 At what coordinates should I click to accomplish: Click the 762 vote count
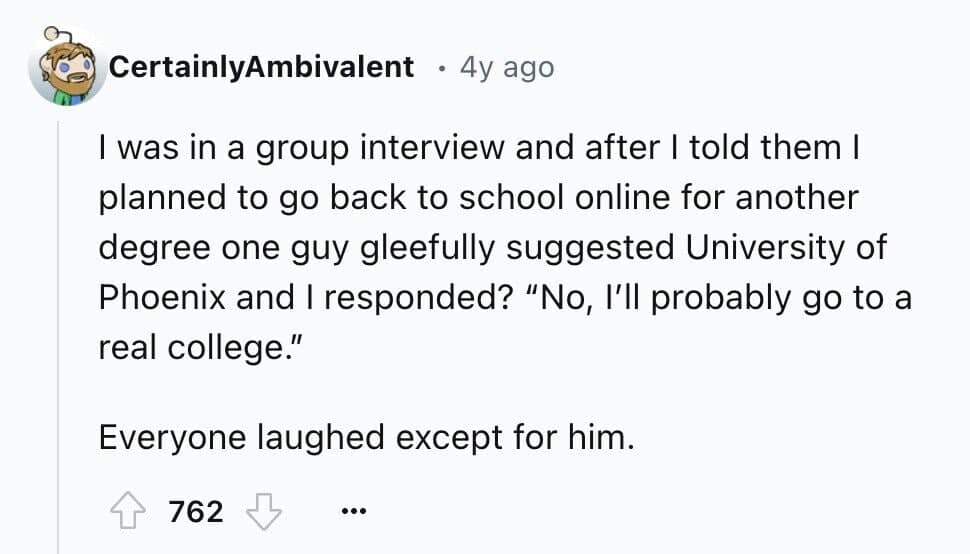(196, 511)
